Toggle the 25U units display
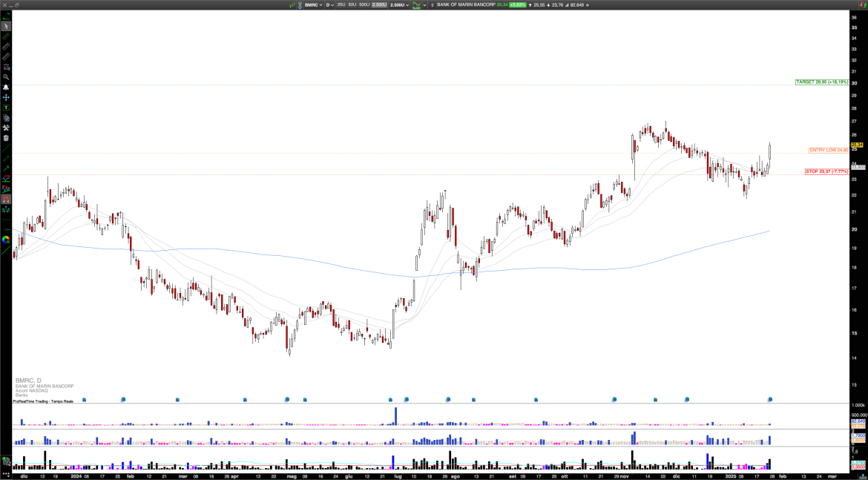Image resolution: width=868 pixels, height=480 pixels. [341, 4]
